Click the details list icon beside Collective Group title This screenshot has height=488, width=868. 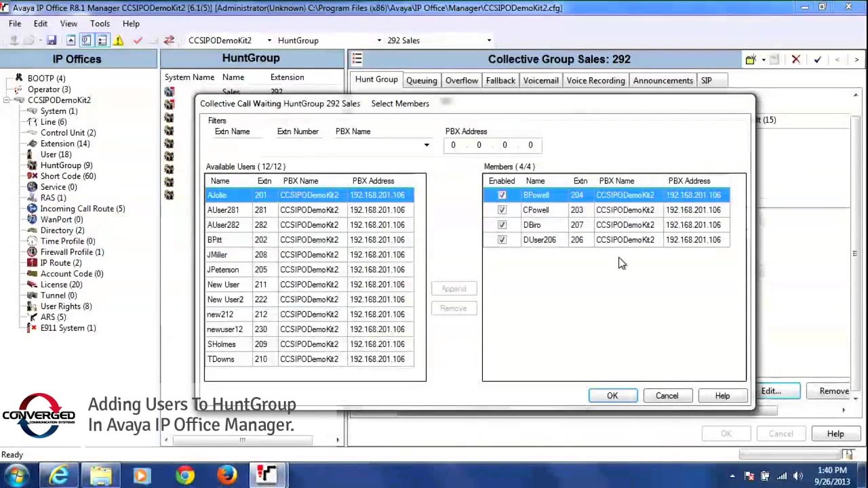357,59
